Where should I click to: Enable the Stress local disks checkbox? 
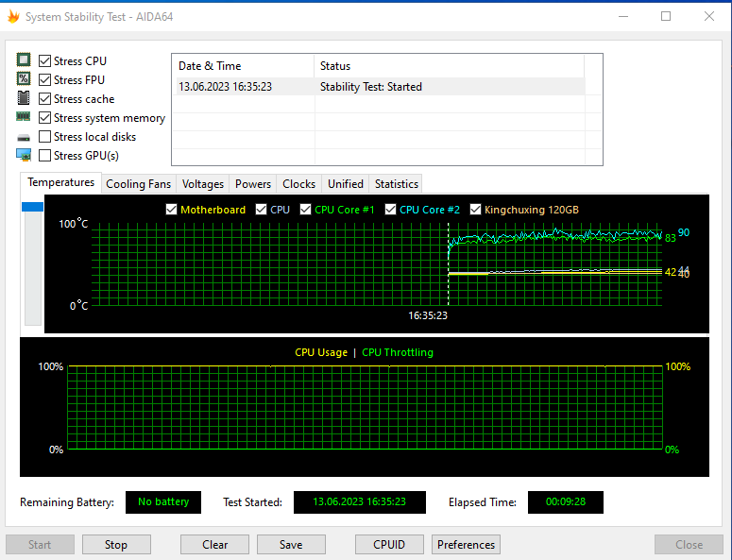tap(44, 136)
